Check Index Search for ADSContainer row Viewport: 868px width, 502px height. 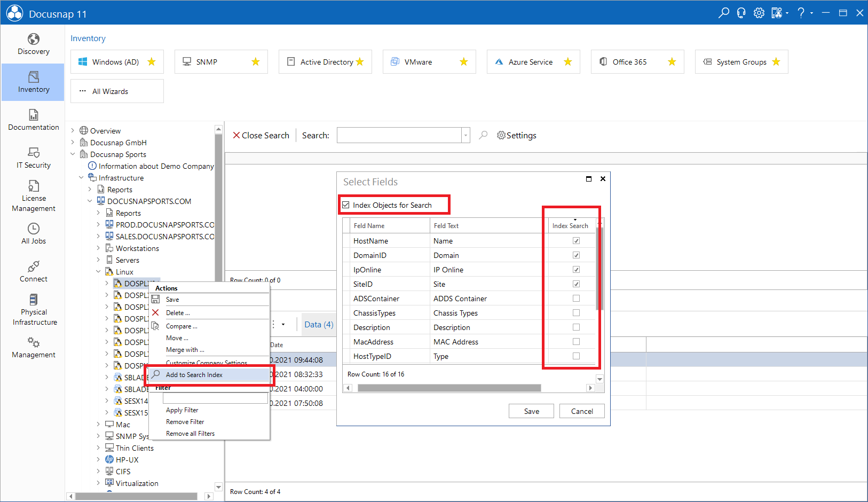(x=576, y=299)
